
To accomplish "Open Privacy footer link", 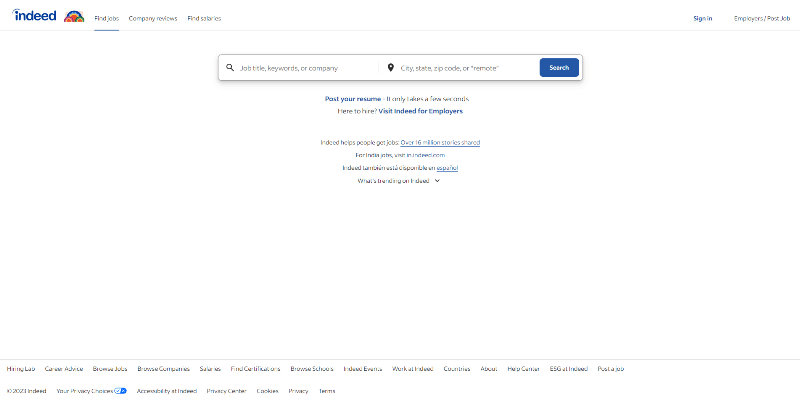I will tap(298, 391).
